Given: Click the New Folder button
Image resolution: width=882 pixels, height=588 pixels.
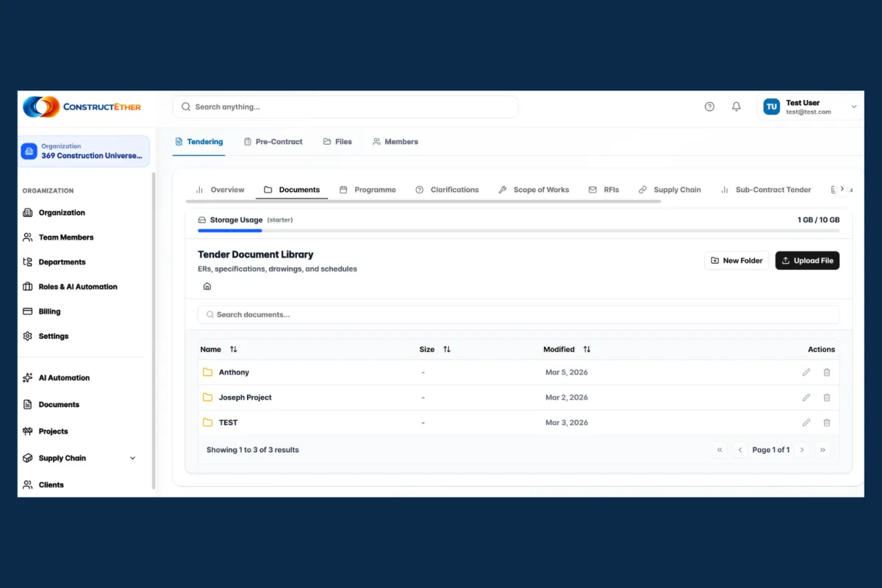Looking at the screenshot, I should coord(736,260).
